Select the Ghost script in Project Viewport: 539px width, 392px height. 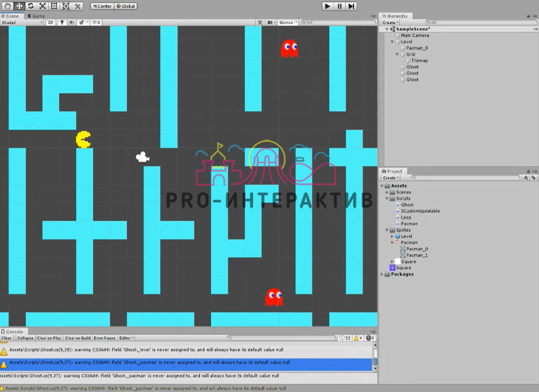coord(407,205)
